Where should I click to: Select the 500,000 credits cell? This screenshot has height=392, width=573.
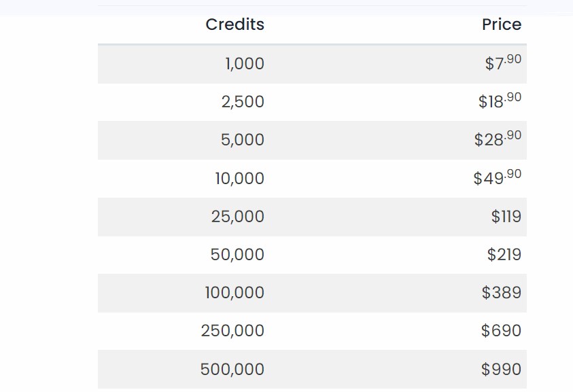(232, 370)
